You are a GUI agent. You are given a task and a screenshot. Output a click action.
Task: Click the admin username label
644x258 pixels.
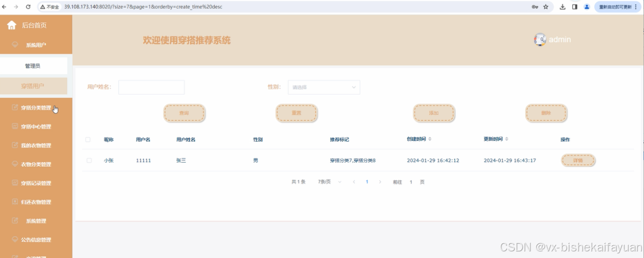pyautogui.click(x=560, y=40)
